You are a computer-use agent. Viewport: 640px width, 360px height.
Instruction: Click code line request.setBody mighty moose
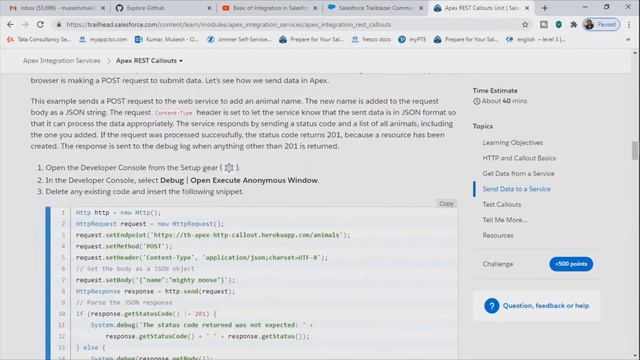(156, 280)
